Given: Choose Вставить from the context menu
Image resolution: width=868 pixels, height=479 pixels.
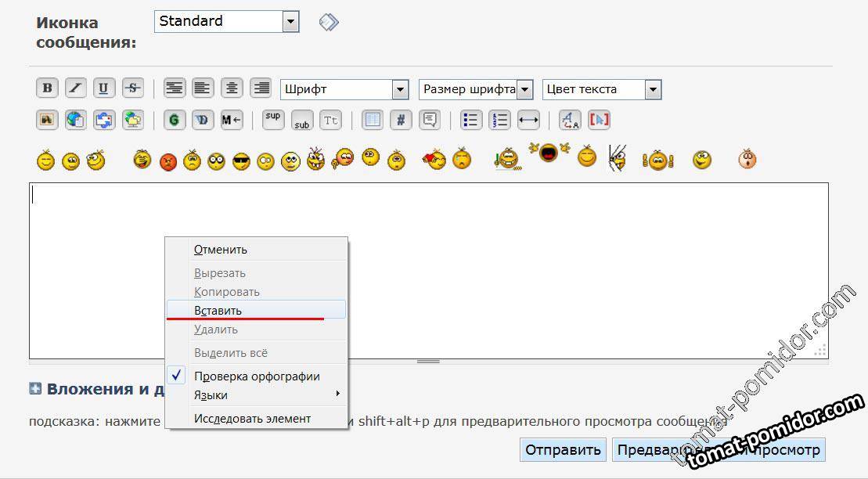Looking at the screenshot, I should point(218,310).
